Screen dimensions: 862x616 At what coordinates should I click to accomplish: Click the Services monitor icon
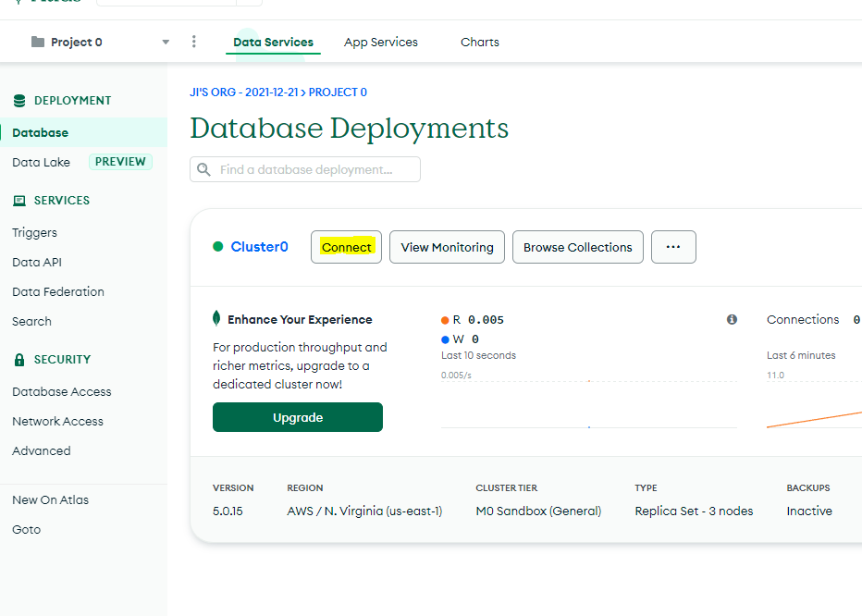(19, 201)
